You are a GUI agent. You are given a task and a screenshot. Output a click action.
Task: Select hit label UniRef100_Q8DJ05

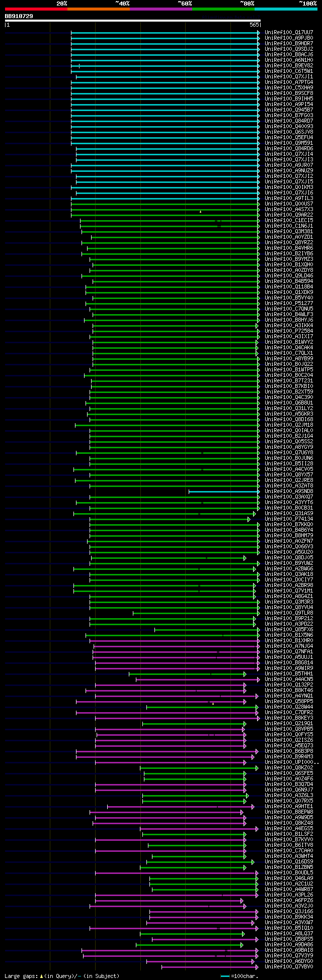[x=289, y=557]
